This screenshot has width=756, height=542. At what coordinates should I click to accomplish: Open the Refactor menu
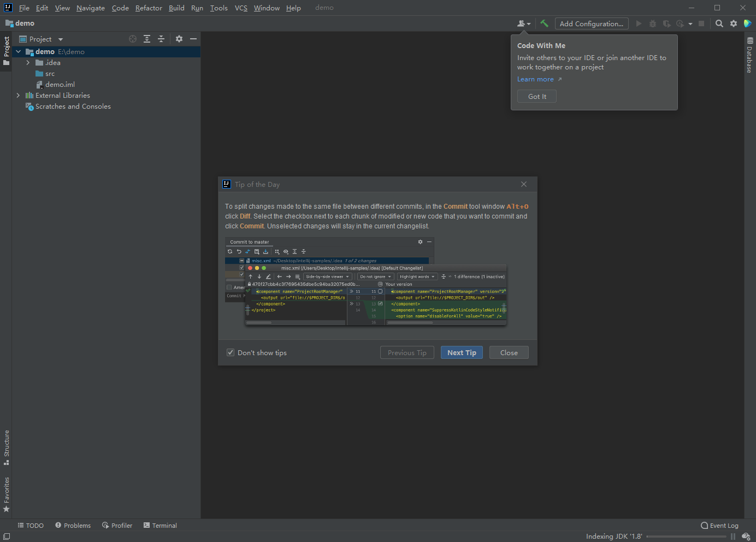tap(149, 8)
